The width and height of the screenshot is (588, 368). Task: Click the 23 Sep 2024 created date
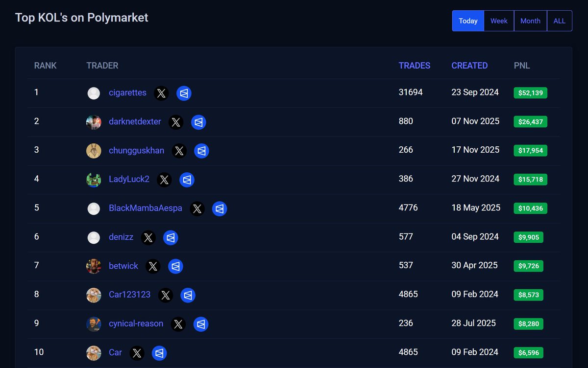point(475,92)
